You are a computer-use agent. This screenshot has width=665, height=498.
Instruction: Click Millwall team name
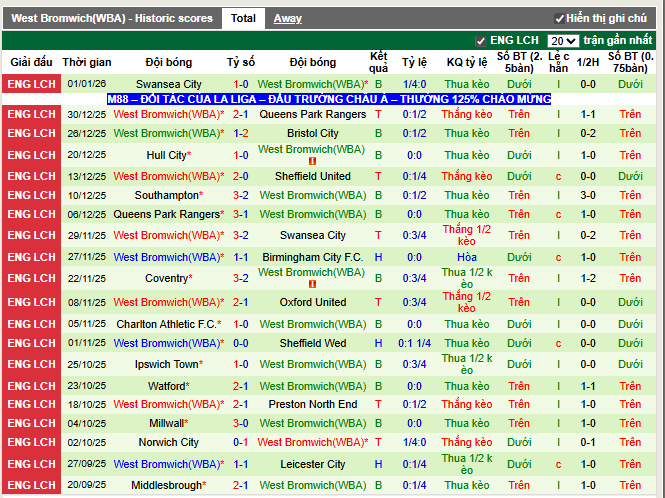click(166, 423)
